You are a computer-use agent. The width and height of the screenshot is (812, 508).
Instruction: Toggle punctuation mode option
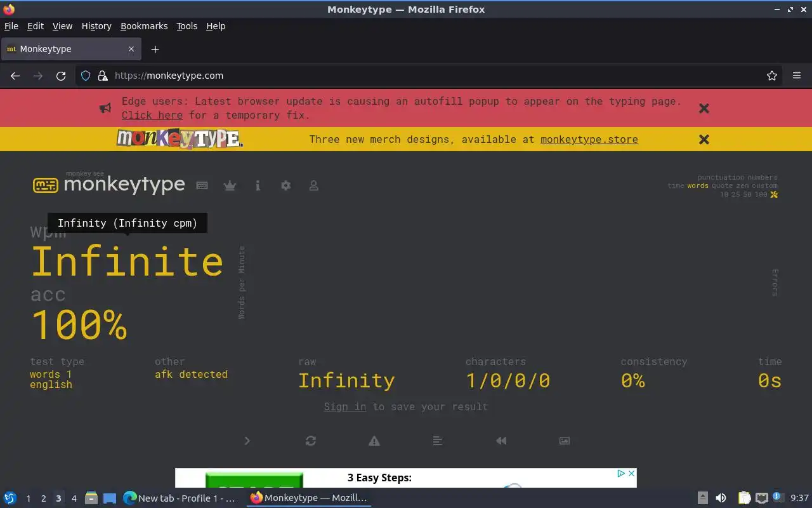(x=721, y=178)
